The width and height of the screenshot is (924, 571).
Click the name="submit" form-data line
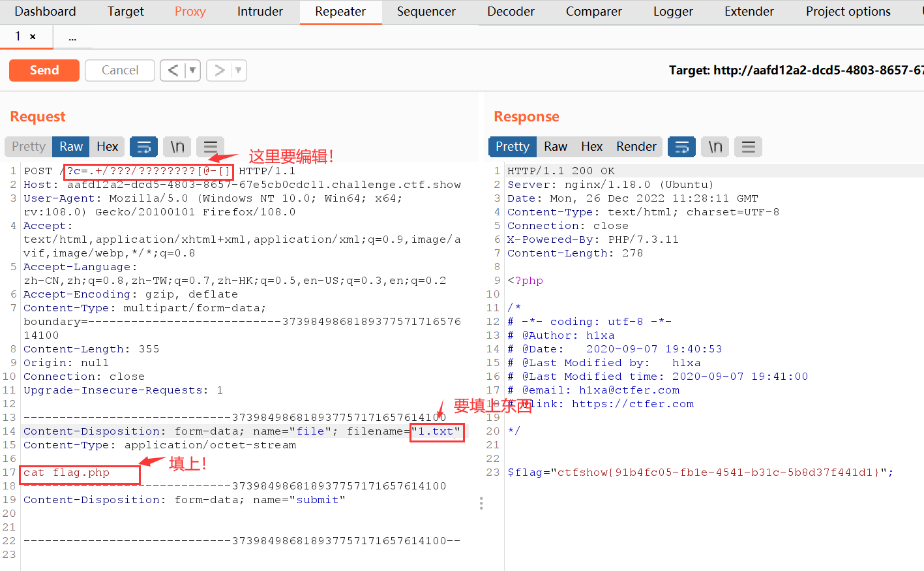pyautogui.click(x=185, y=500)
